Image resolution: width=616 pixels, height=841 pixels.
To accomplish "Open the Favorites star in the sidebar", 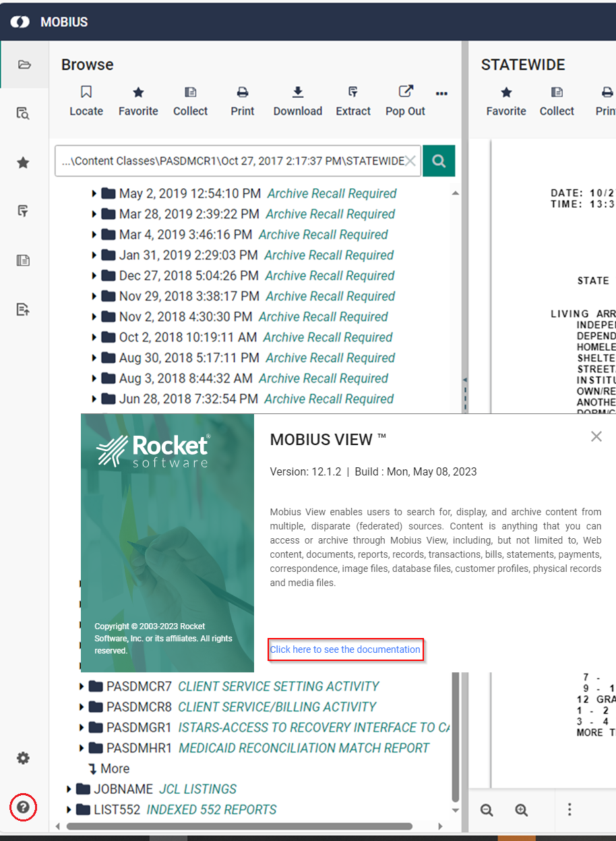I will [24, 163].
